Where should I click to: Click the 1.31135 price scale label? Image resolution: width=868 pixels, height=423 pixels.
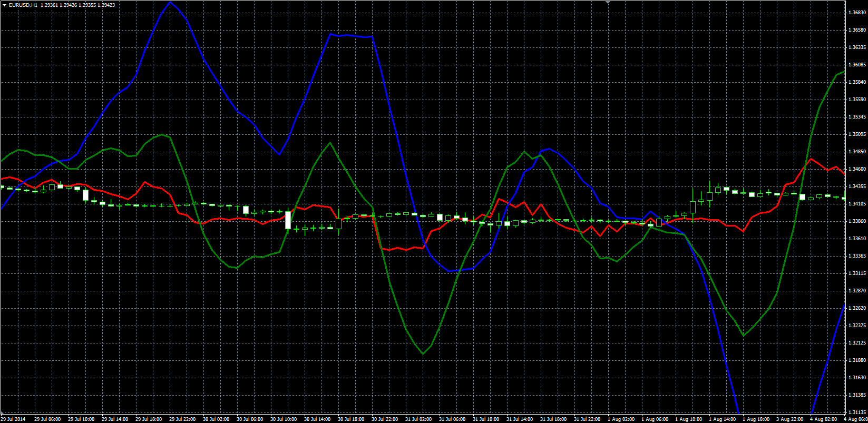[x=857, y=412]
